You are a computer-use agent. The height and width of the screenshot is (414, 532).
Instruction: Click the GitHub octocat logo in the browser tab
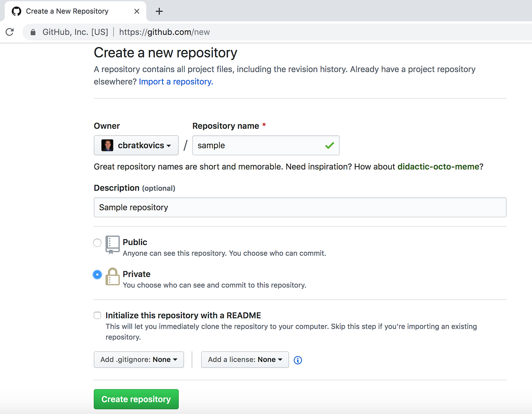[x=16, y=11]
